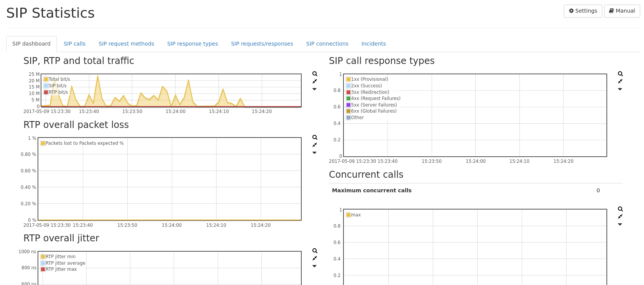Click the tallest peak in traffic chart

98,76
